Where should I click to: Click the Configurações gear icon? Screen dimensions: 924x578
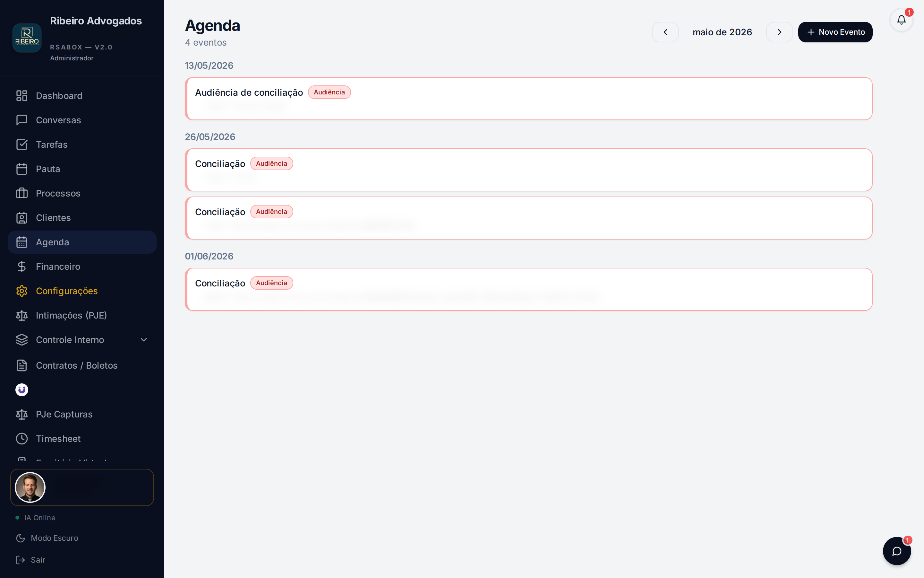coord(22,291)
